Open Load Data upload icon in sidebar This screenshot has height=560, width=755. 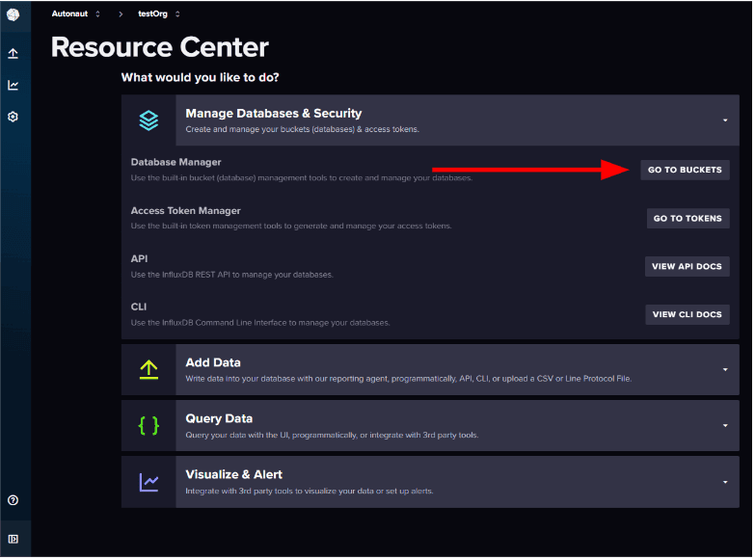tap(13, 54)
